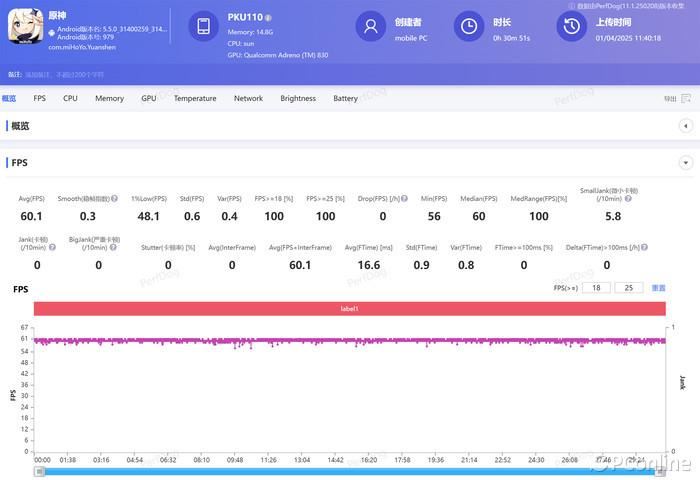This screenshot has height=480, width=700.
Task: Click the Var(FTime) value 0.8
Action: tap(466, 265)
